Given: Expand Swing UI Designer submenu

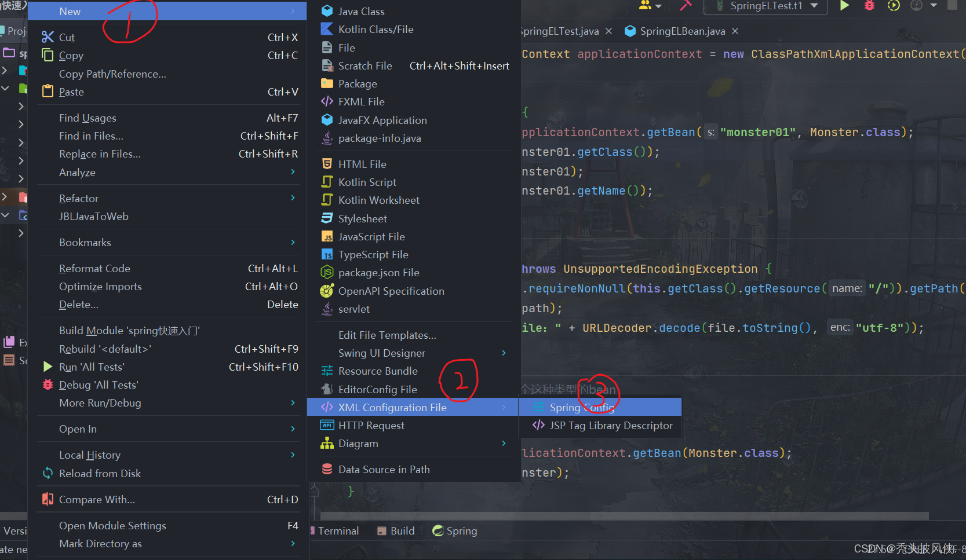Looking at the screenshot, I should (x=414, y=353).
